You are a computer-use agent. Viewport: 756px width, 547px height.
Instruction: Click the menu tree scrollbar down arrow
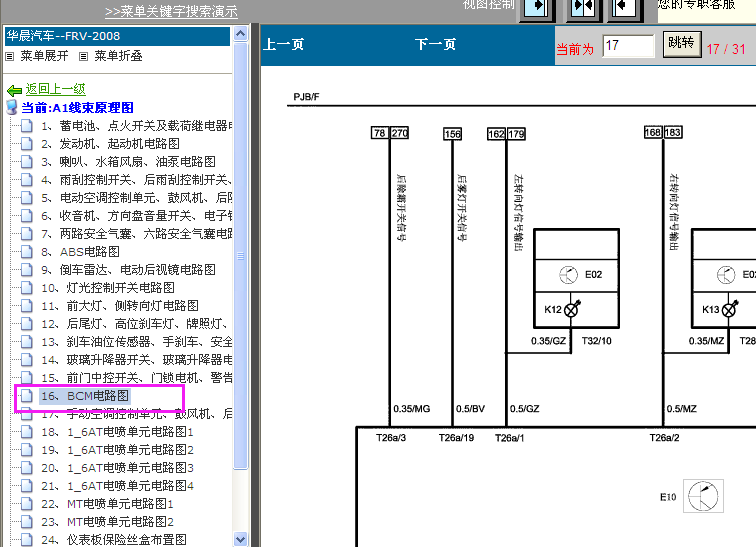point(240,539)
